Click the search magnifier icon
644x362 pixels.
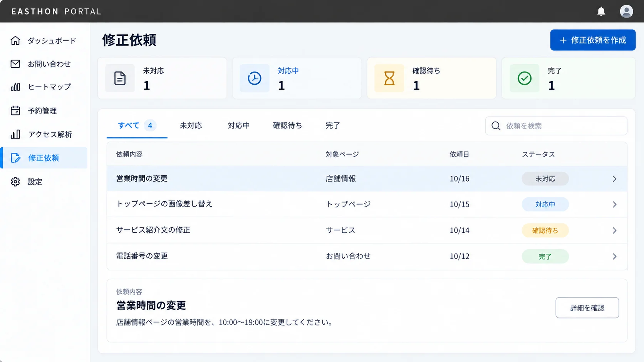pos(496,126)
